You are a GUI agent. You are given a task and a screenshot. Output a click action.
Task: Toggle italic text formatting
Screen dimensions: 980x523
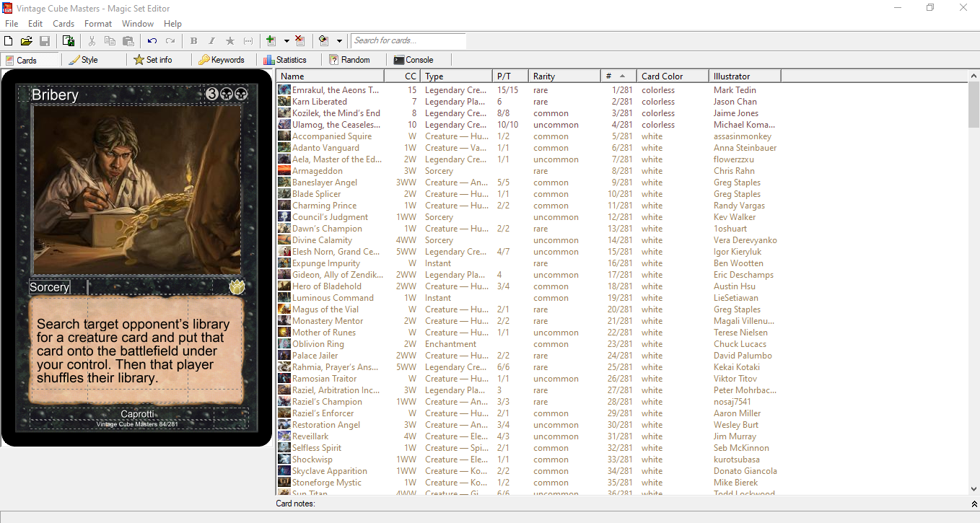point(211,41)
